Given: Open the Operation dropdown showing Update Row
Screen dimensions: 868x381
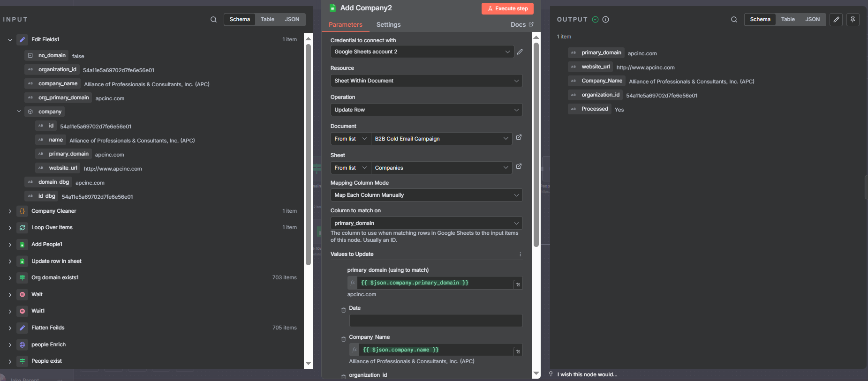Looking at the screenshot, I should (426, 110).
